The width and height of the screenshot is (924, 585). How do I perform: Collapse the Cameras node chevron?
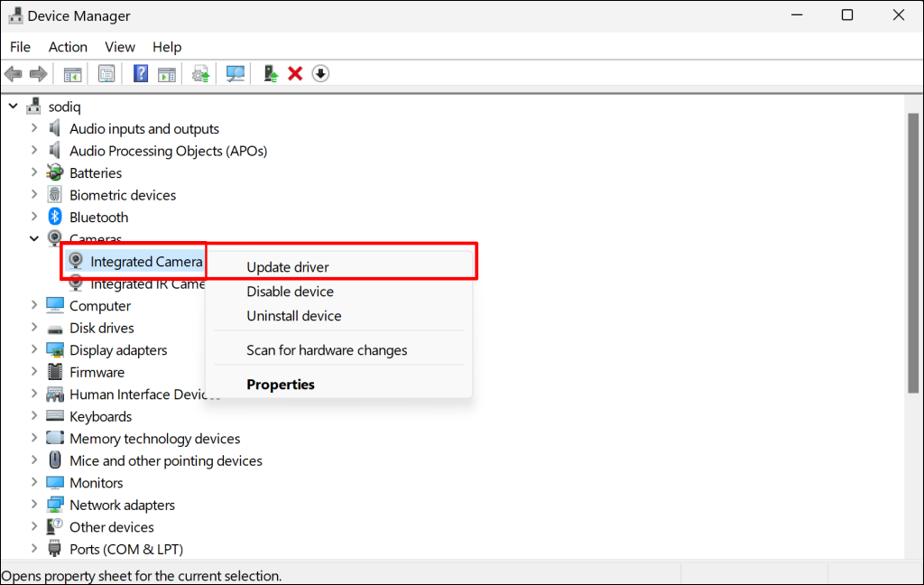tap(34, 239)
